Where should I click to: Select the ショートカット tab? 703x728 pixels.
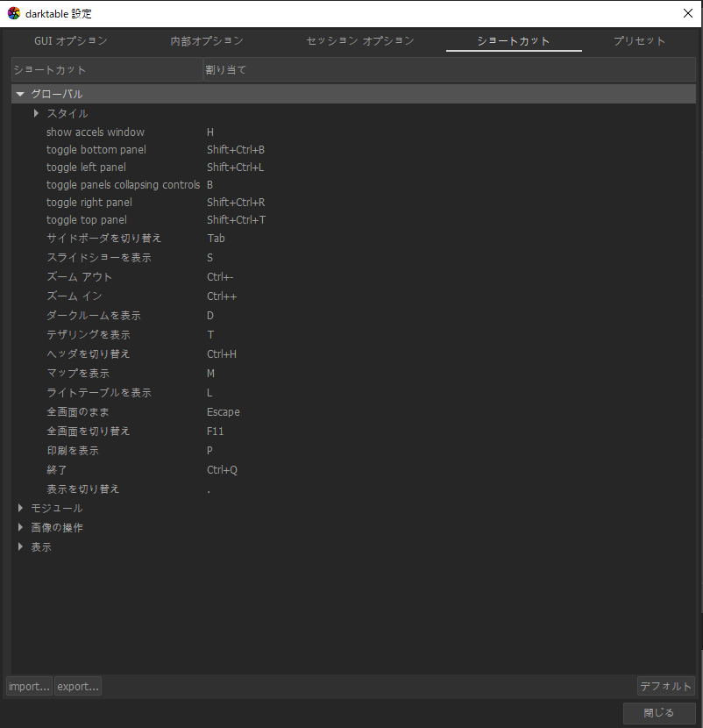[514, 41]
